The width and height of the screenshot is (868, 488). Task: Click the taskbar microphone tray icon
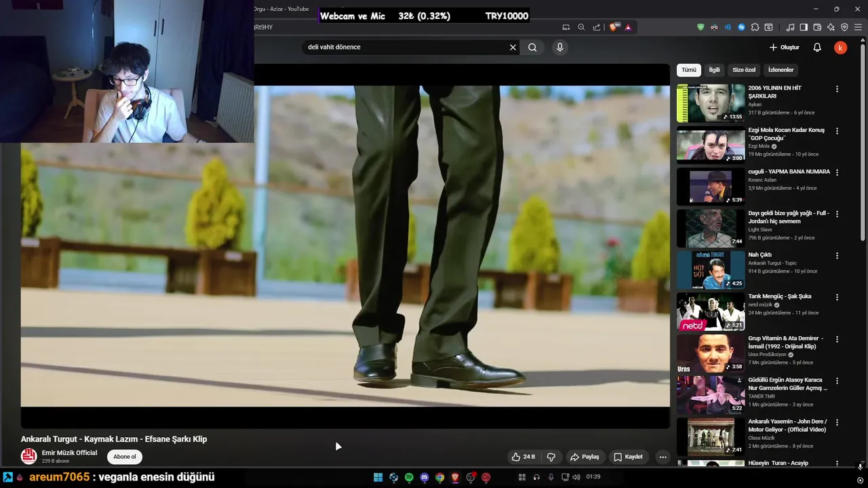click(551, 477)
